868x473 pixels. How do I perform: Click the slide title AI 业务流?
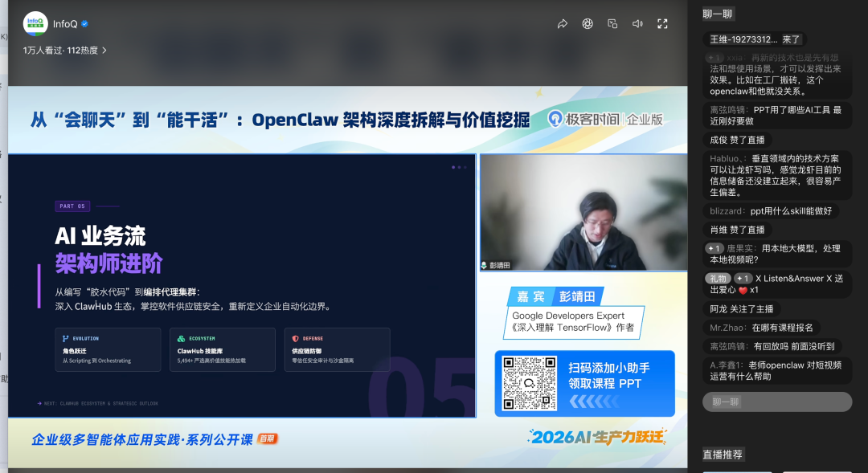(x=100, y=236)
